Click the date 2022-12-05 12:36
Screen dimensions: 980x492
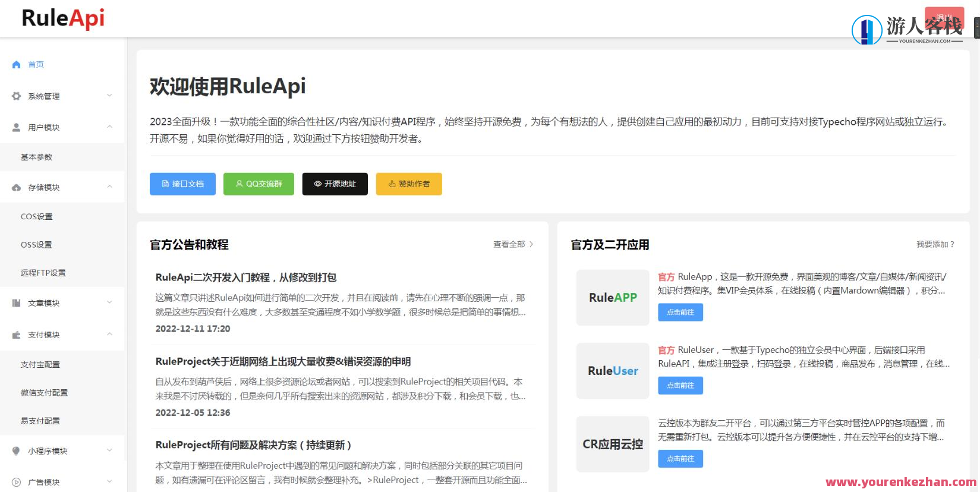click(x=193, y=412)
